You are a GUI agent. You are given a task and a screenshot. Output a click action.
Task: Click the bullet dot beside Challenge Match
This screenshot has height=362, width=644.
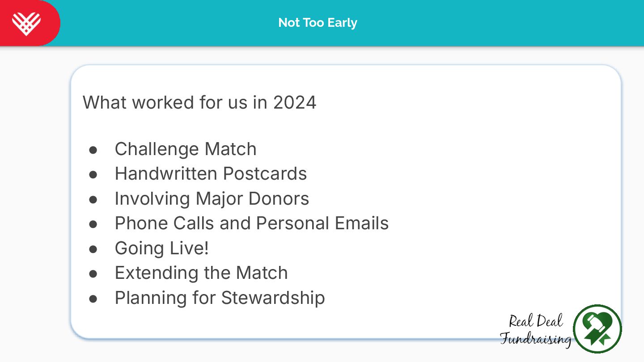93,150
